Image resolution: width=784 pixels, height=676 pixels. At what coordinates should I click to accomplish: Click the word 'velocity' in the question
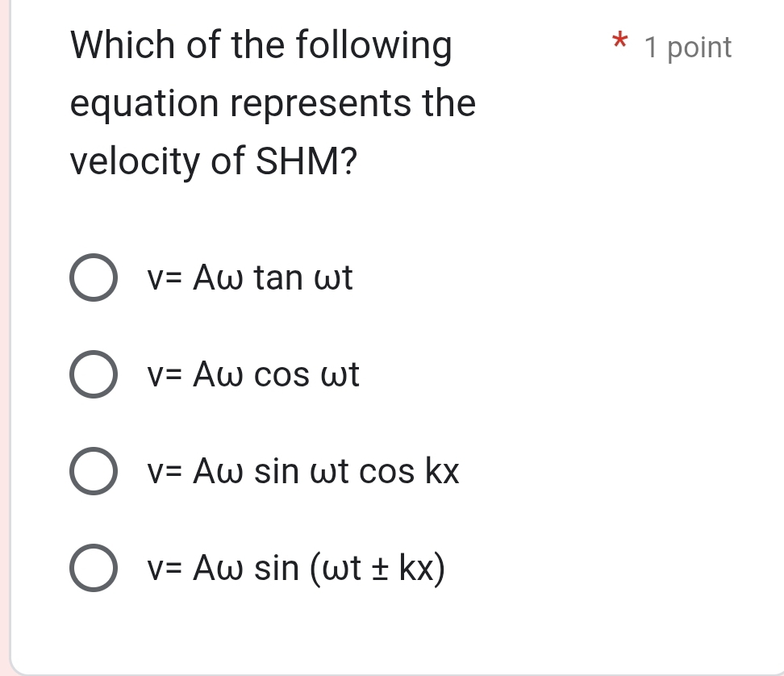[136, 162]
